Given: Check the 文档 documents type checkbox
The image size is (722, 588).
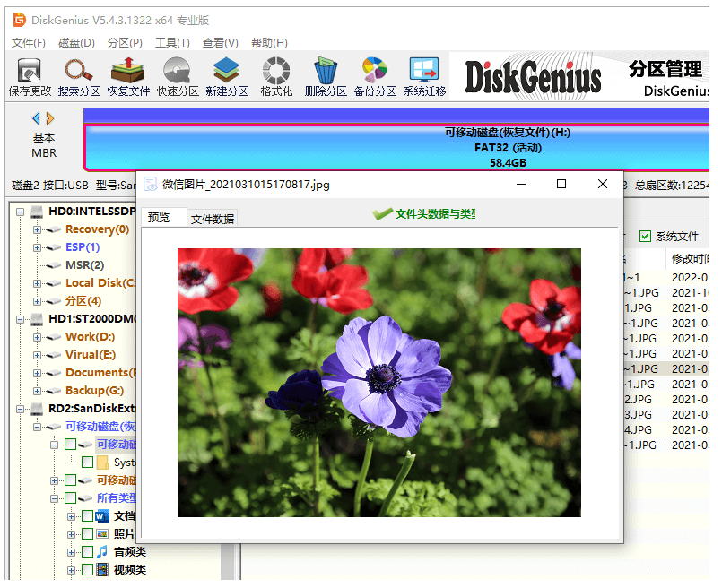Looking at the screenshot, I should (87, 516).
